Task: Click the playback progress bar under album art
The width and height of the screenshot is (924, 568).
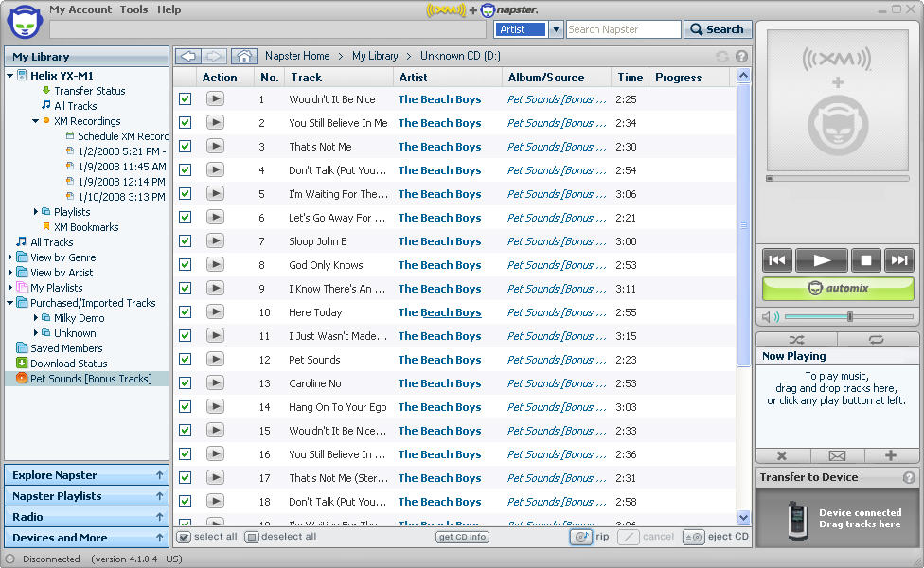Action: click(x=837, y=178)
